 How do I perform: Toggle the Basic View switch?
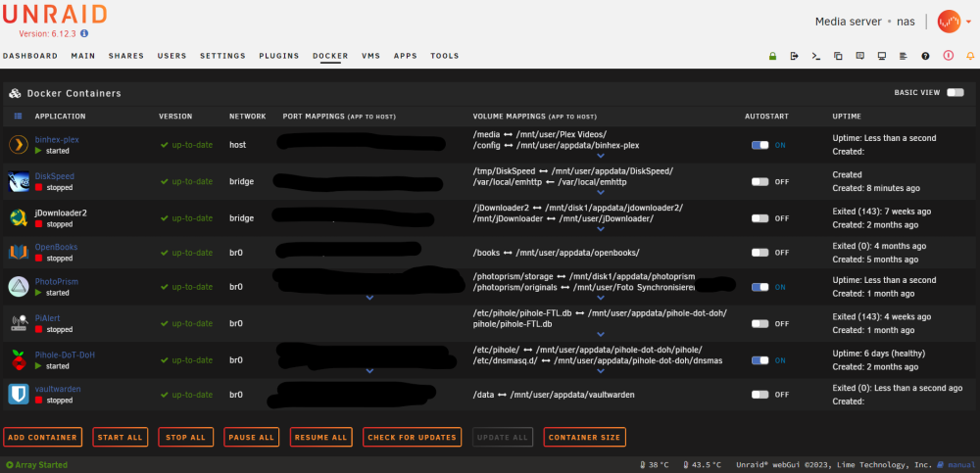pos(955,92)
